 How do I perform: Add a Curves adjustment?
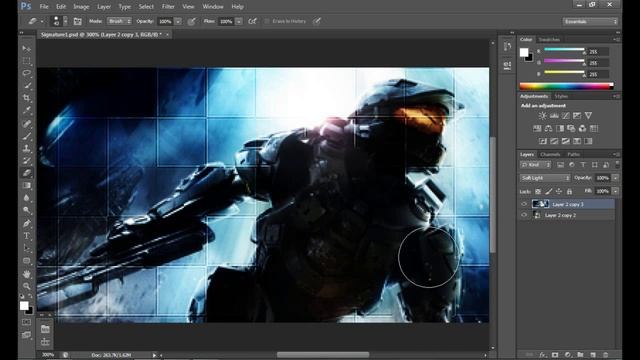(x=565, y=116)
